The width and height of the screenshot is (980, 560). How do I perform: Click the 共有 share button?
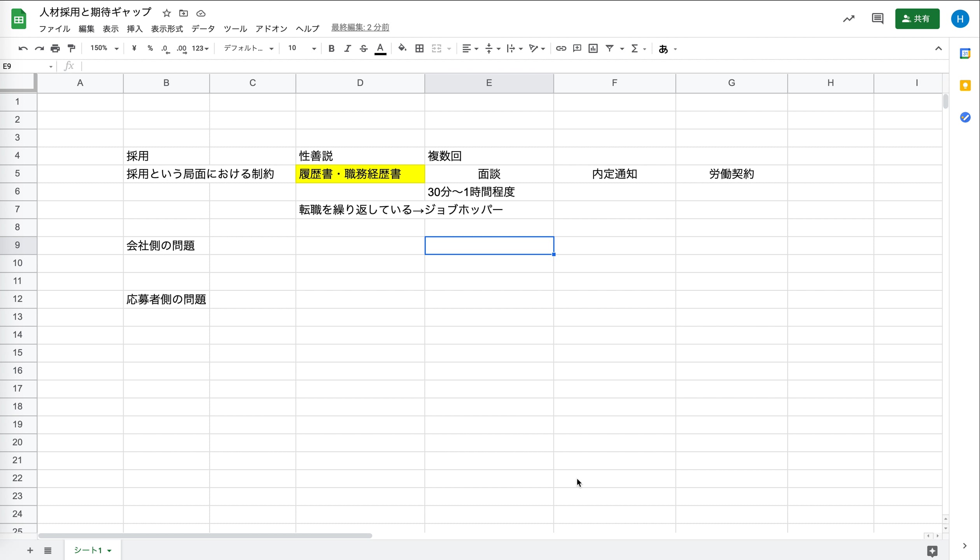[917, 18]
